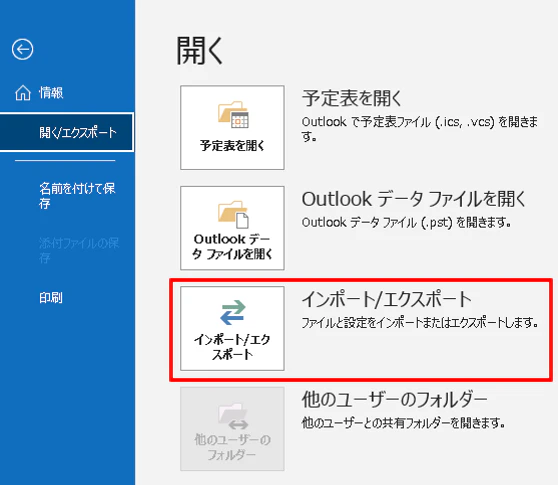This screenshot has height=485, width=558.
Task: Click the back arrow circle icon
Action: pos(22,49)
